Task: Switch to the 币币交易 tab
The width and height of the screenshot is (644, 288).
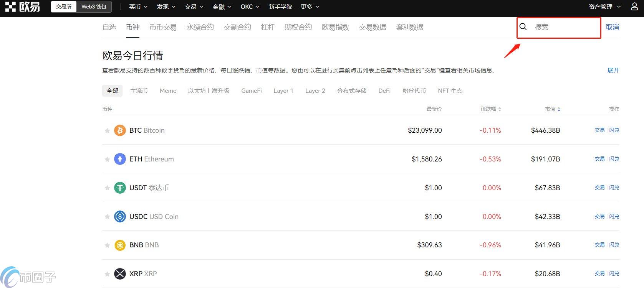Action: [x=163, y=27]
